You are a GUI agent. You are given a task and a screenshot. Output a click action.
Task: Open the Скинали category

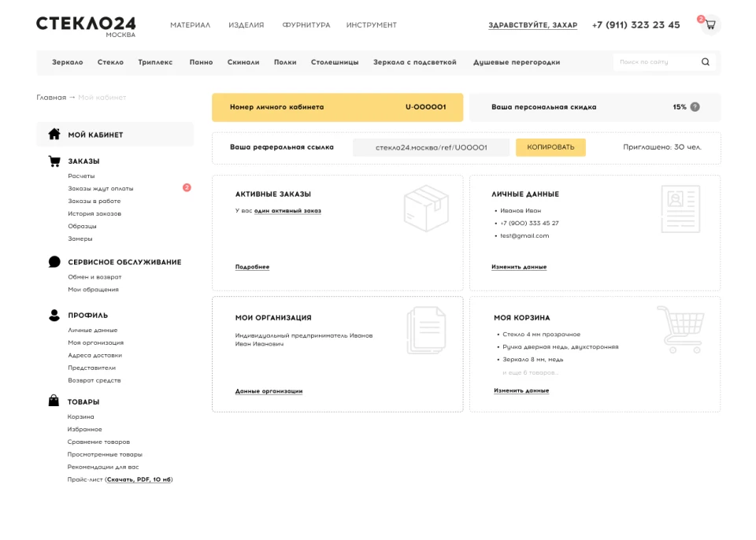click(243, 62)
